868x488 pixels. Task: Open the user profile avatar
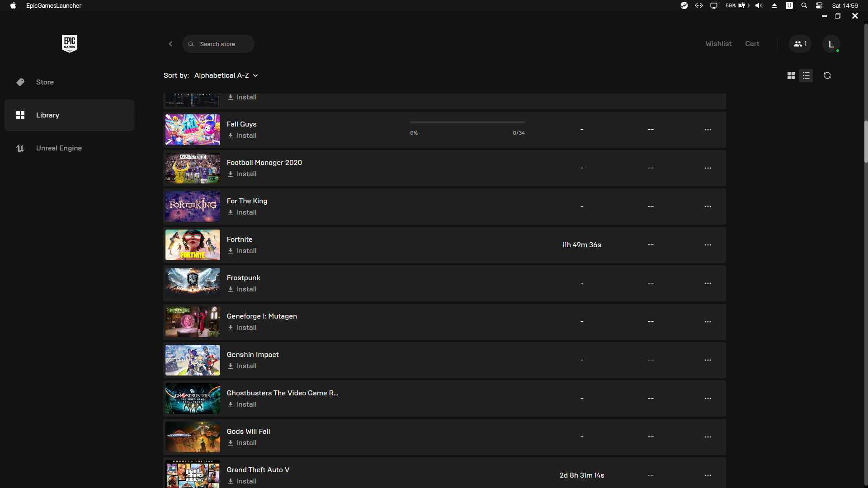[831, 44]
